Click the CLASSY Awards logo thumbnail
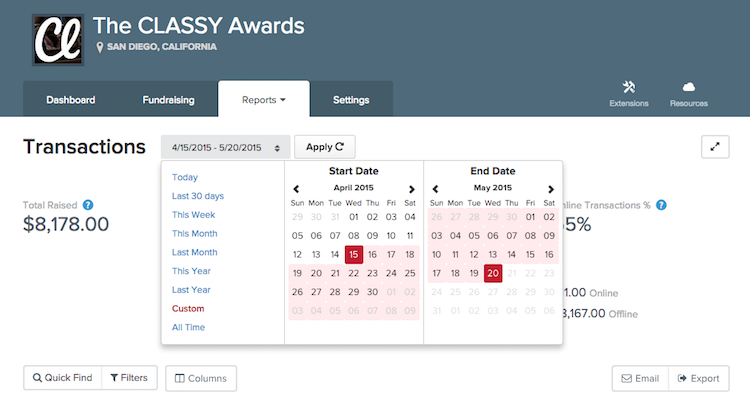Image resolution: width=750 pixels, height=399 pixels. point(58,40)
